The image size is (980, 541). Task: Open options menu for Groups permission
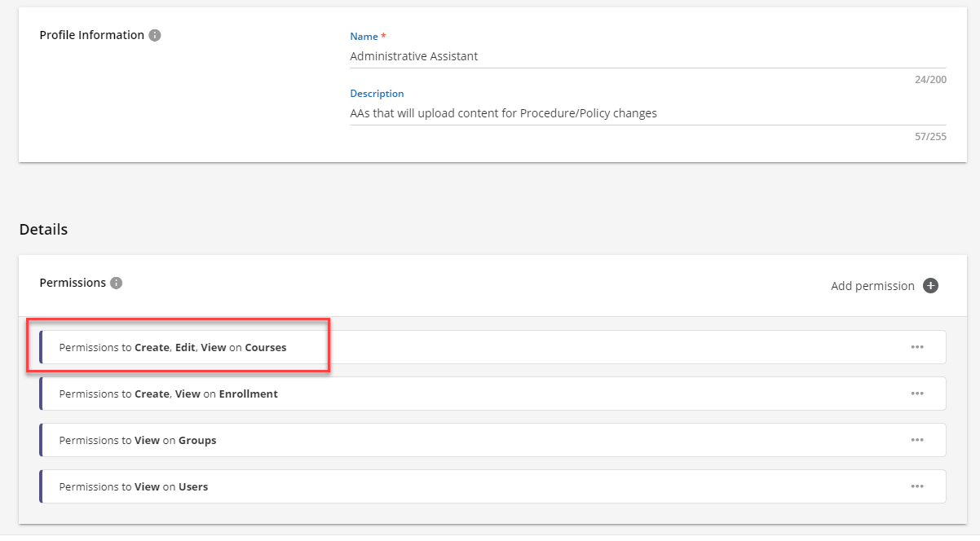pos(917,440)
